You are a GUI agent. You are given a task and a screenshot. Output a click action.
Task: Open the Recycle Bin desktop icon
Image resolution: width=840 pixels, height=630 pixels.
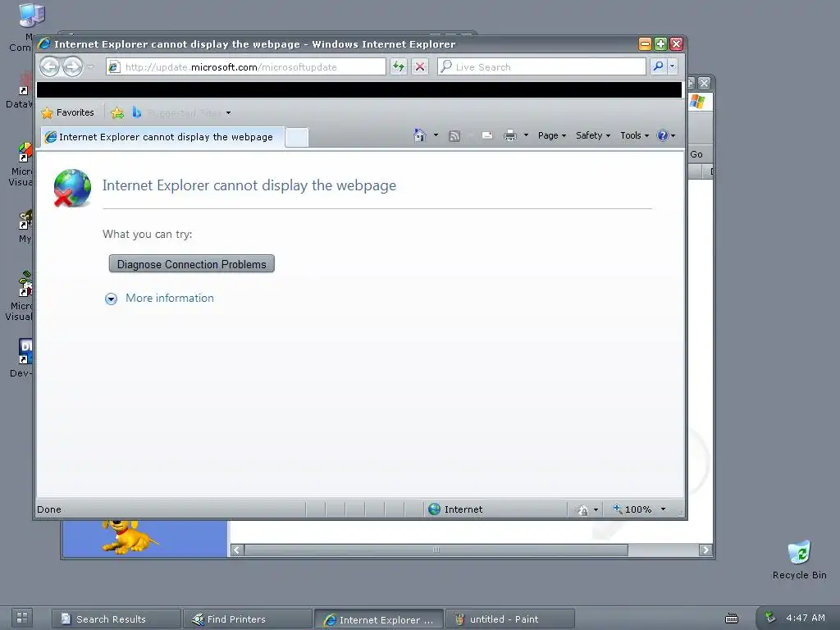[799, 559]
